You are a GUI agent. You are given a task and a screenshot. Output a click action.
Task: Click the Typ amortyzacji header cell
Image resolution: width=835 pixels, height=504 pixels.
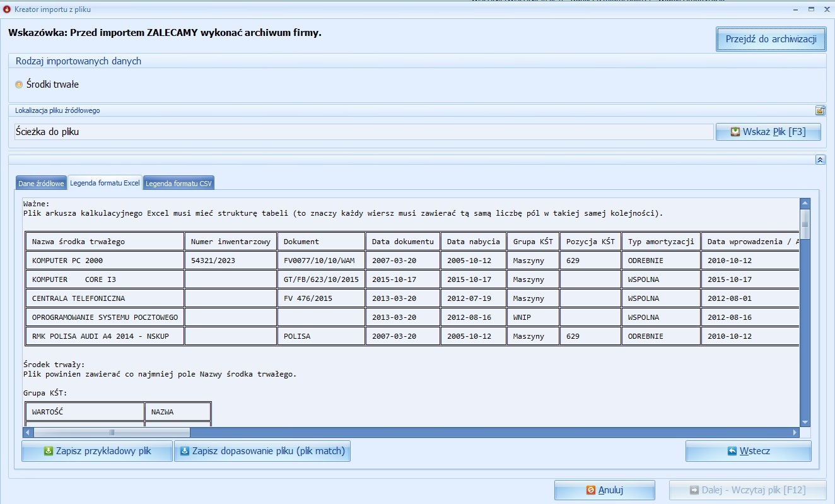click(x=661, y=242)
